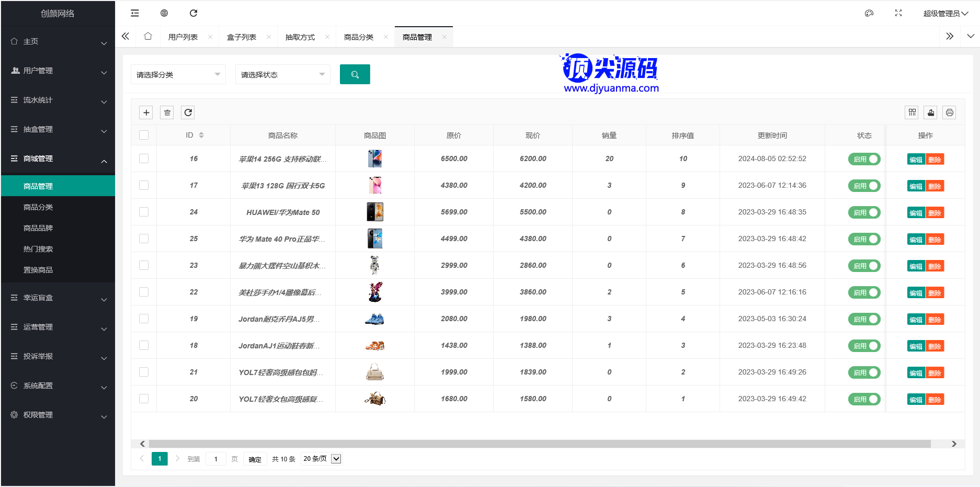Open the 请选择分类 dropdown
Screen dimensions: 980x487
tap(178, 75)
